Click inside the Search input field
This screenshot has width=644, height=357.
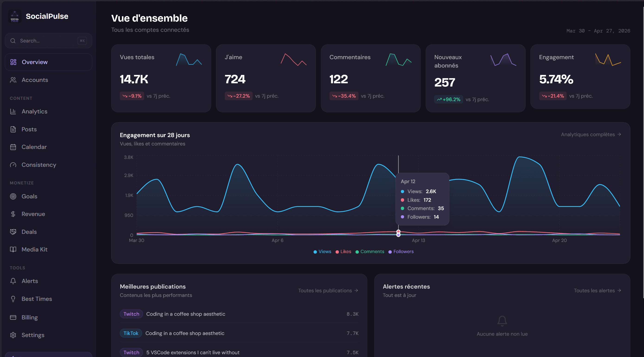[48, 41]
